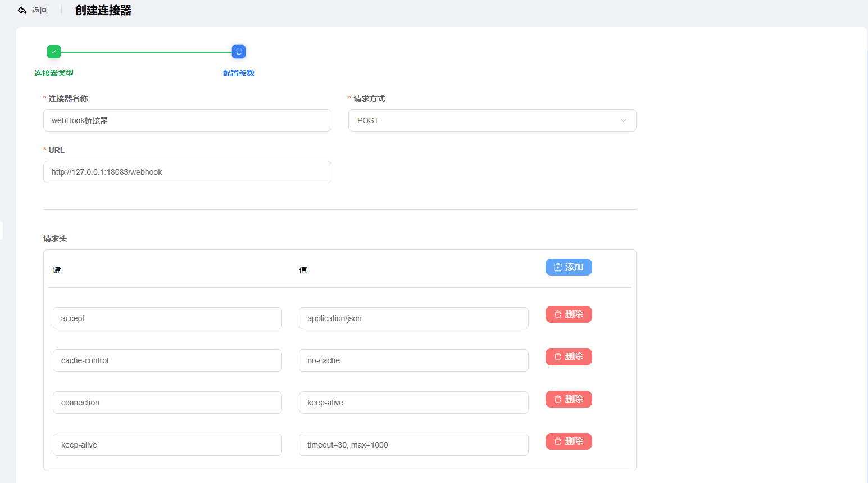
Task: Edit the connection key field
Action: click(x=167, y=403)
